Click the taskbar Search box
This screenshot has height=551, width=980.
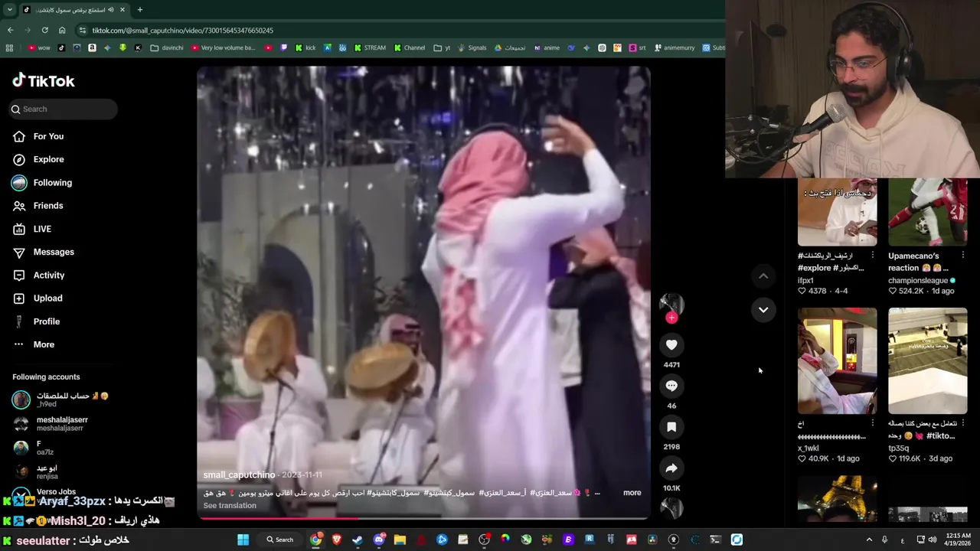280,540
